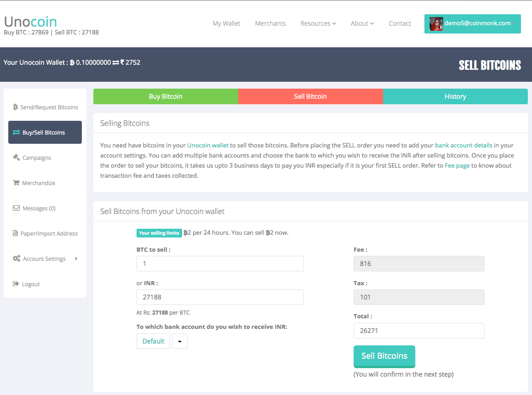Viewport: 532px width, 395px height.
Task: Follow the bank account details link
Action: coord(463,145)
